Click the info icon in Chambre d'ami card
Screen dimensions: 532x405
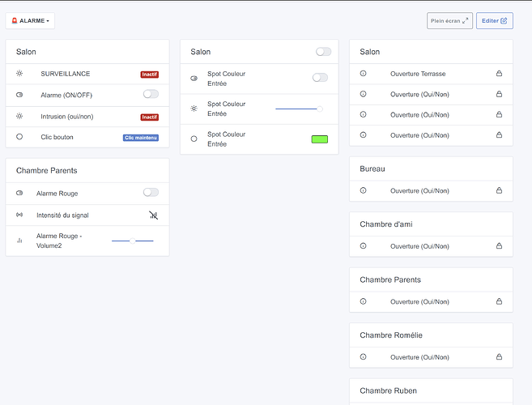point(363,246)
